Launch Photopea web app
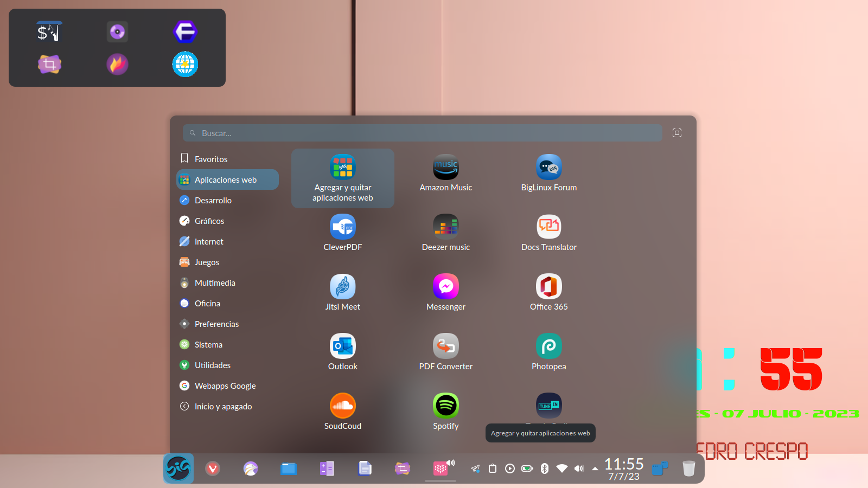Image resolution: width=868 pixels, height=488 pixels. click(549, 352)
